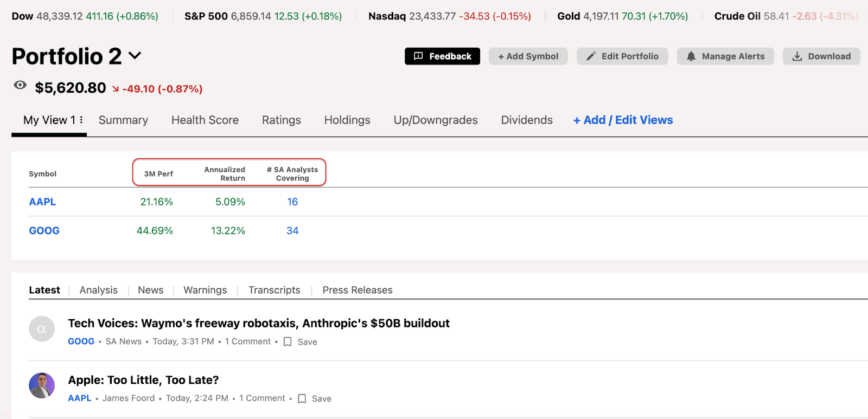Open the Waymo freeway robotaxis article
Viewport: 868px width, 419px height.
point(259,324)
